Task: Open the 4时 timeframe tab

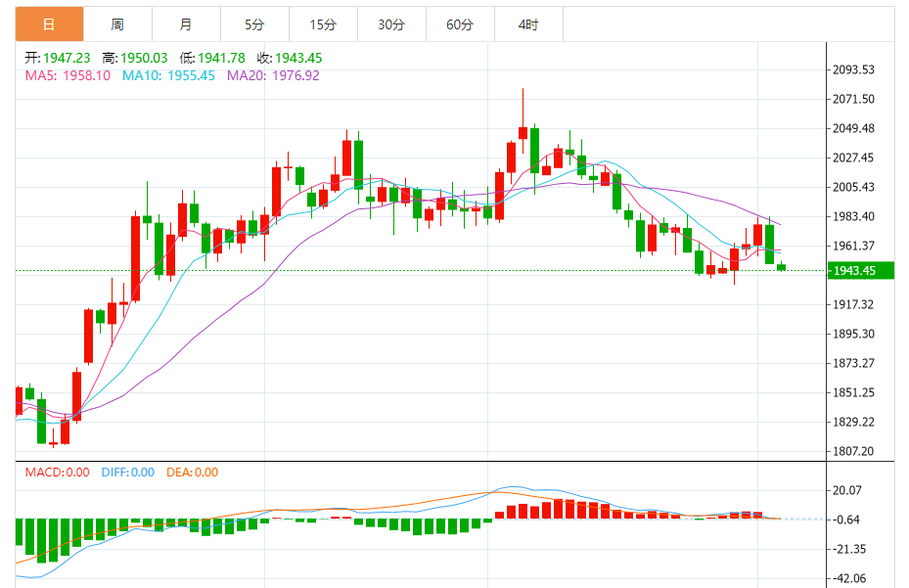Action: (x=528, y=24)
